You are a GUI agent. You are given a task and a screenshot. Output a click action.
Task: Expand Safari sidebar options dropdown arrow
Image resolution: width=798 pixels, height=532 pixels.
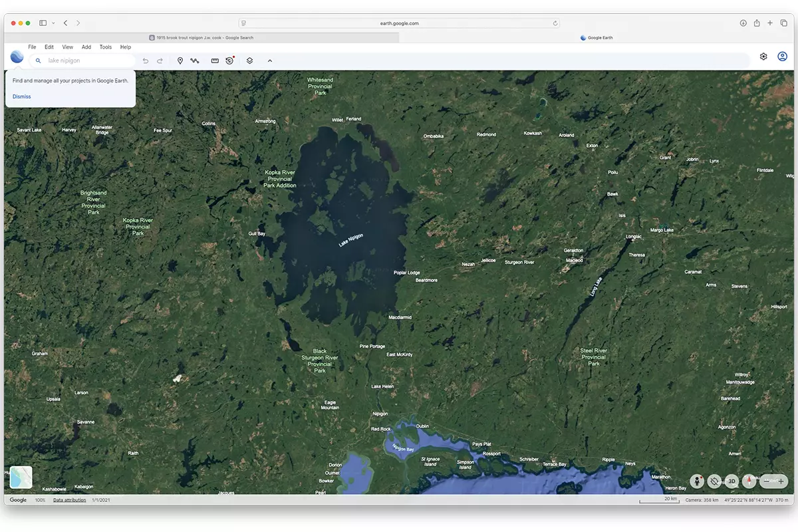(53, 23)
